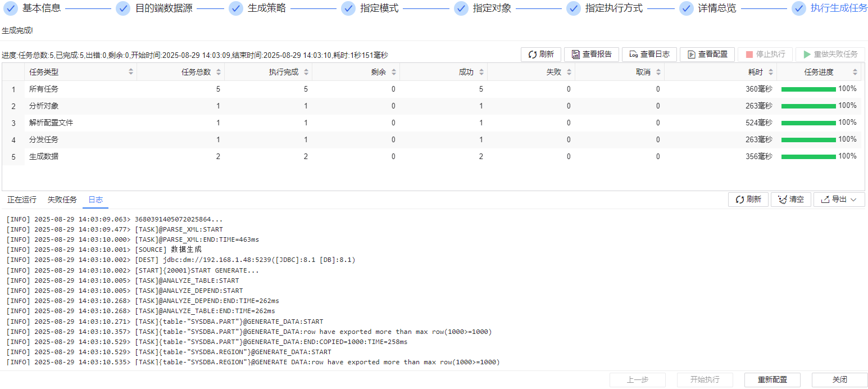Switch to the 正在运行 tab

tap(22, 200)
